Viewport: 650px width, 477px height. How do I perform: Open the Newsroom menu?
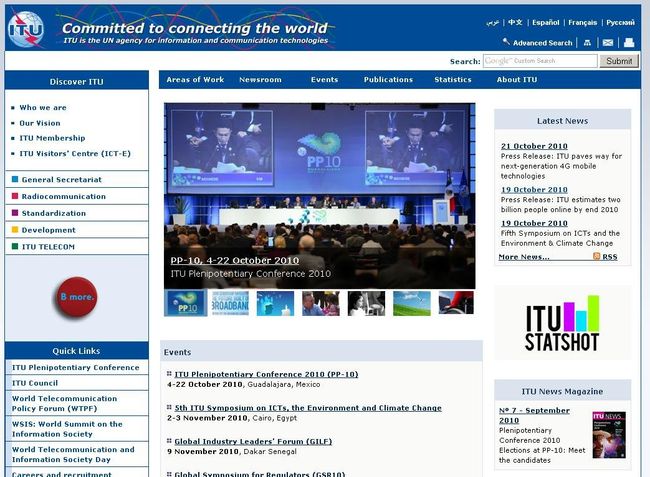(260, 80)
